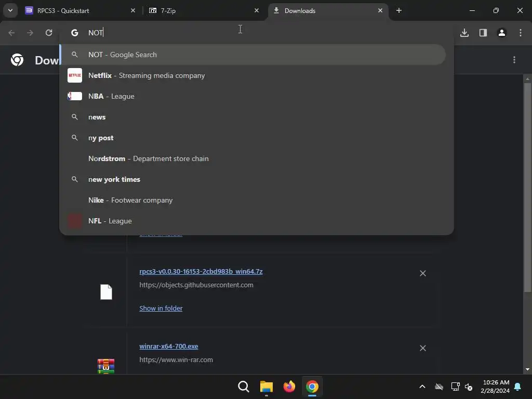Click the NFL suggestion thumbnail icon

(75, 221)
